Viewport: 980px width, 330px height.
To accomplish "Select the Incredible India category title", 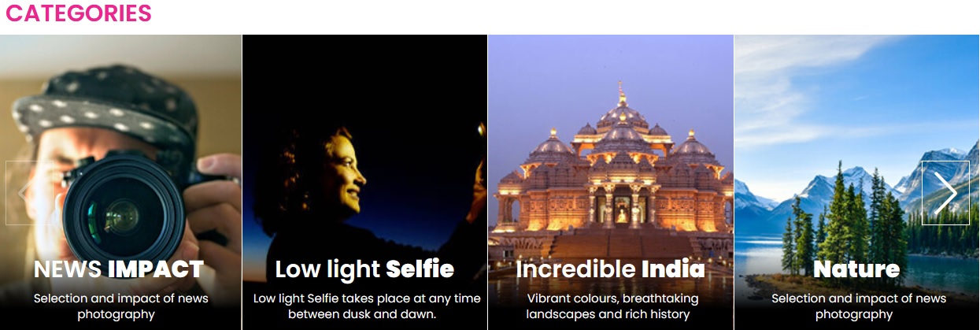I will click(x=610, y=269).
